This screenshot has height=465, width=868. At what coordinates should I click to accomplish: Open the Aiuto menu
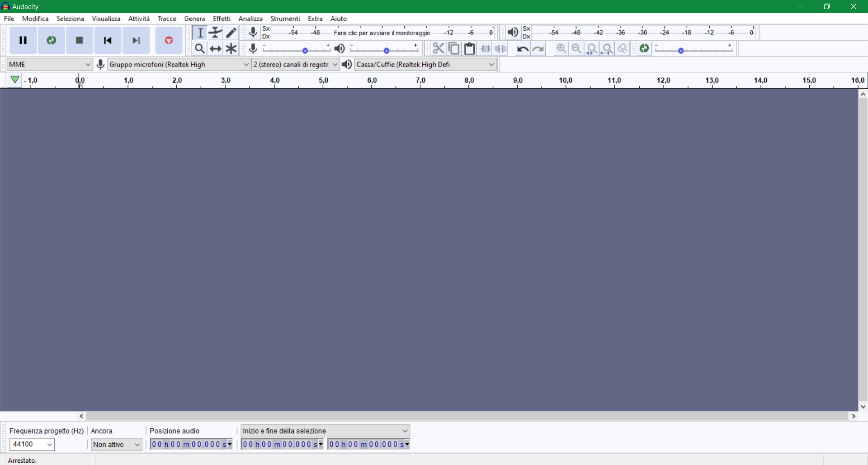(x=339, y=19)
